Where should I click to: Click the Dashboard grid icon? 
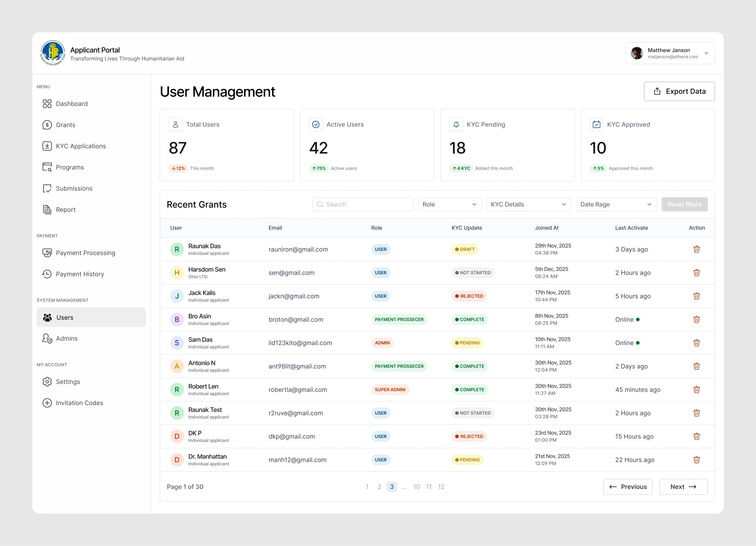pyautogui.click(x=47, y=104)
